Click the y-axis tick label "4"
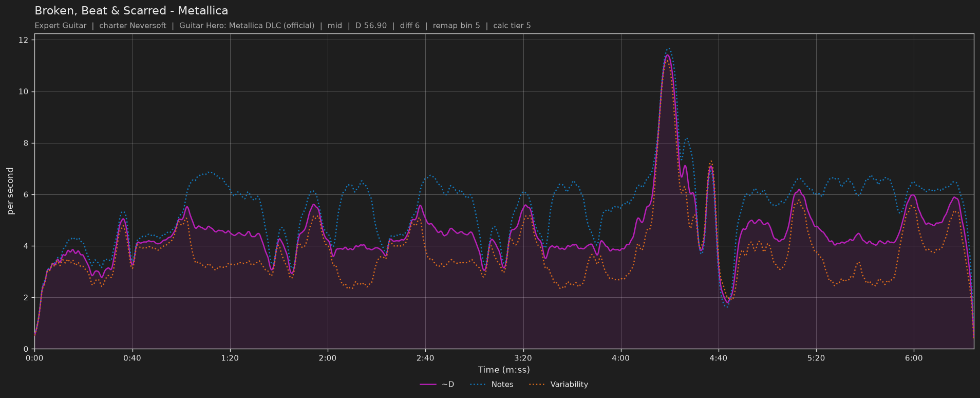 point(26,246)
